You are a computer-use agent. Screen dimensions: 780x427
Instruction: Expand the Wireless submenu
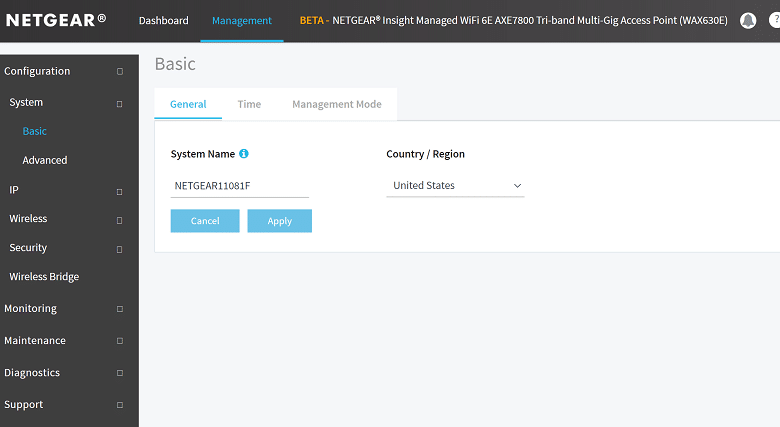pos(119,220)
